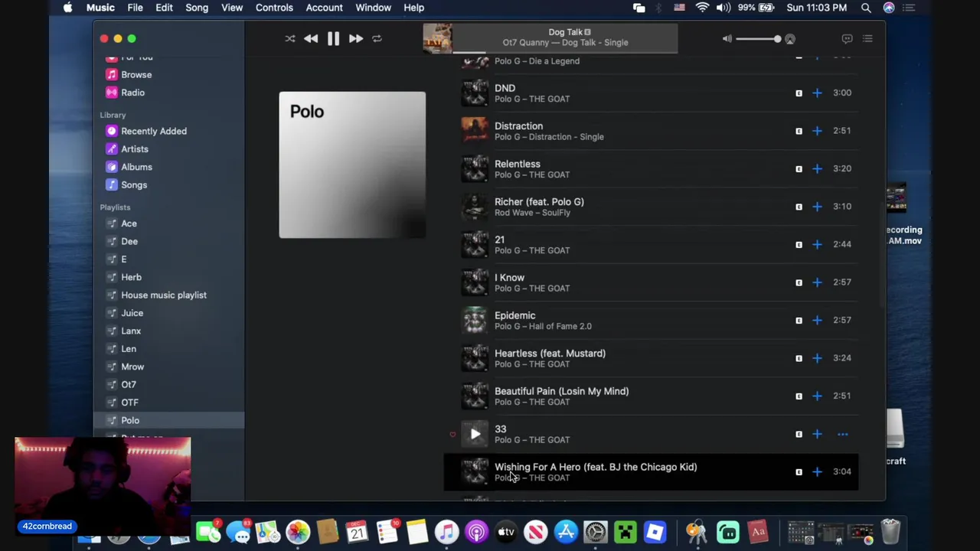Image resolution: width=980 pixels, height=551 pixels.
Task: Skip to the next track
Action: point(355,38)
